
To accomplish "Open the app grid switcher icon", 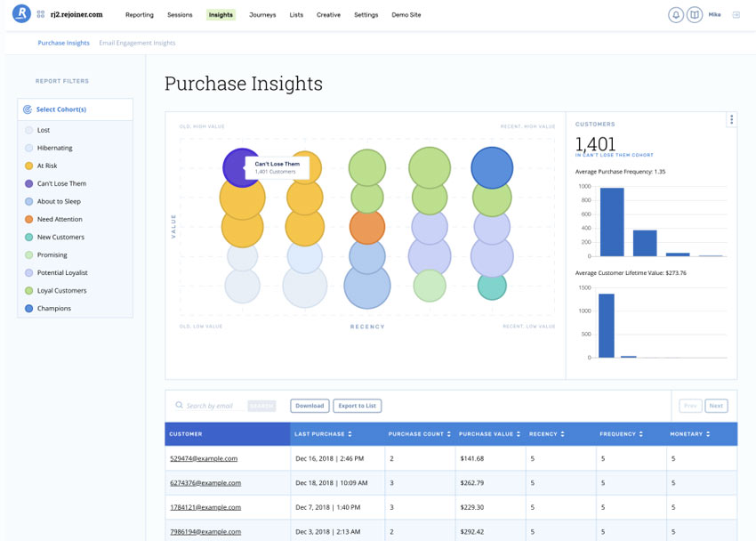I will 42,14.
